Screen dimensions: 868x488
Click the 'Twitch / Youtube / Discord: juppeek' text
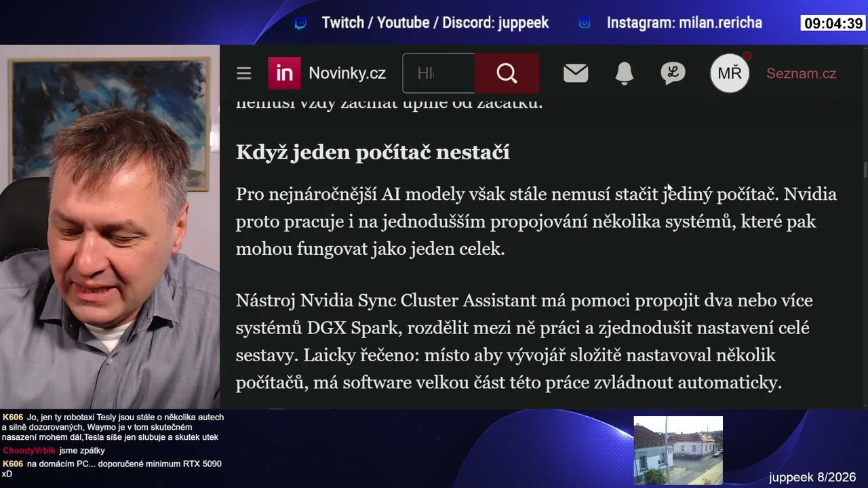tap(435, 23)
